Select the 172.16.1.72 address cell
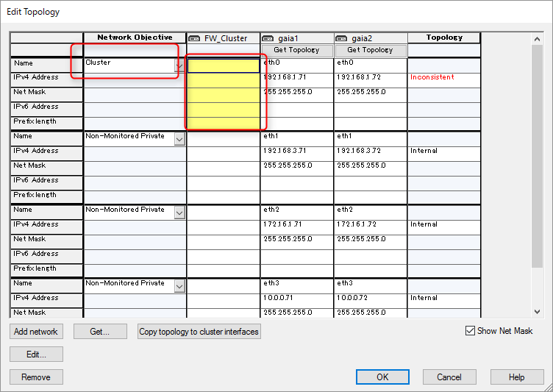The height and width of the screenshot is (392, 553). coord(371,227)
